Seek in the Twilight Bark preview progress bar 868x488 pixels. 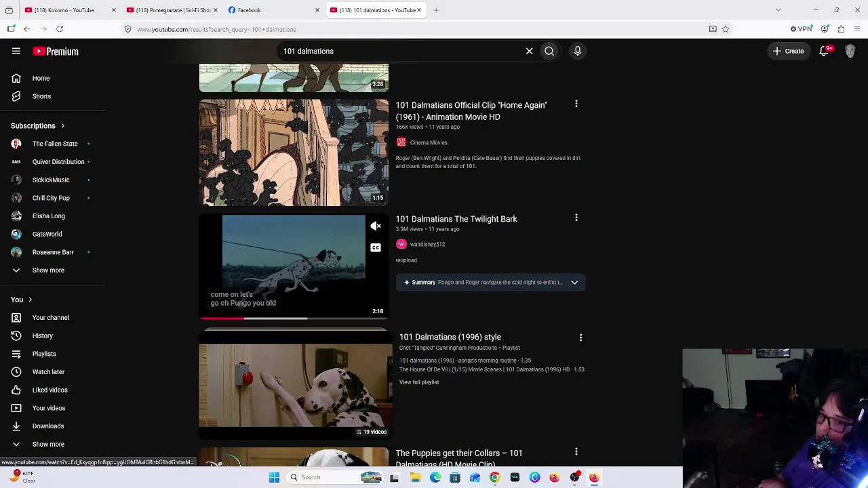[x=294, y=318]
